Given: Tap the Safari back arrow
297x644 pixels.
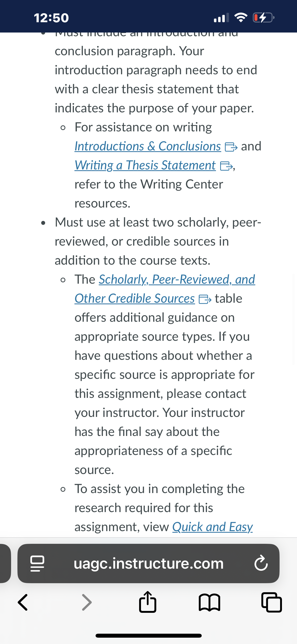Looking at the screenshot, I should [23, 602].
